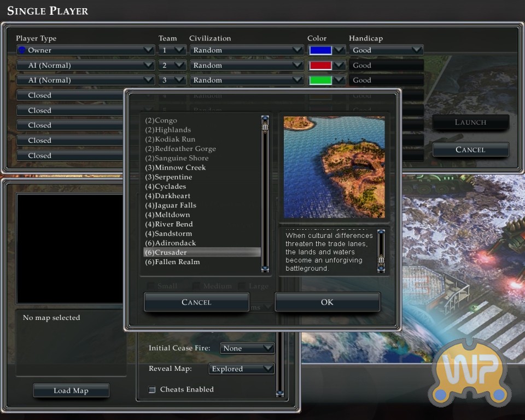Viewport: 525px width, 420px height.
Task: Pick the (3)Minnow Creek map entry
Action: click(175, 168)
